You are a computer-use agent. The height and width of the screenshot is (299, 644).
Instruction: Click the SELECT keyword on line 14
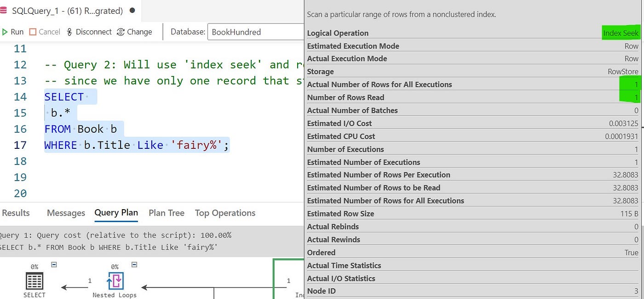tap(64, 97)
